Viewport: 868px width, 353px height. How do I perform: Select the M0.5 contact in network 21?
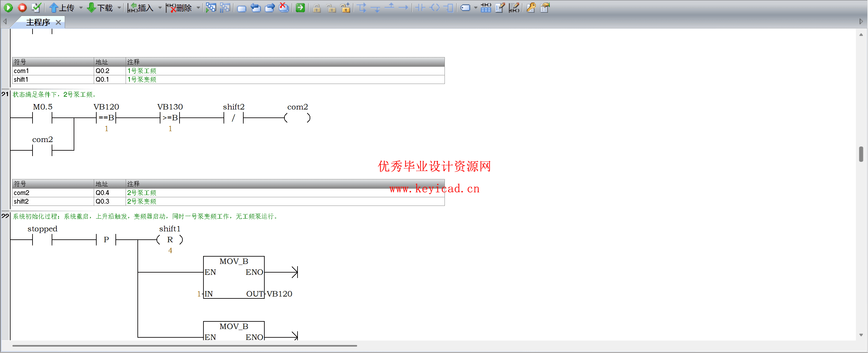pyautogui.click(x=42, y=118)
